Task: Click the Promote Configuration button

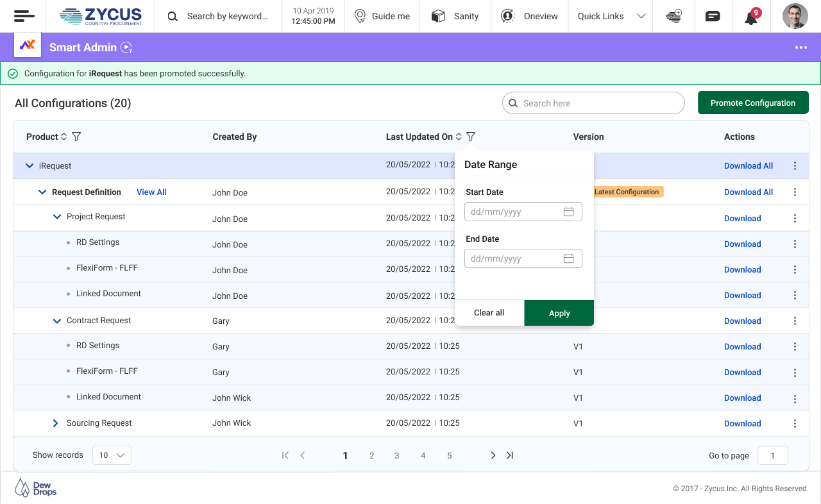Action: 752,103
